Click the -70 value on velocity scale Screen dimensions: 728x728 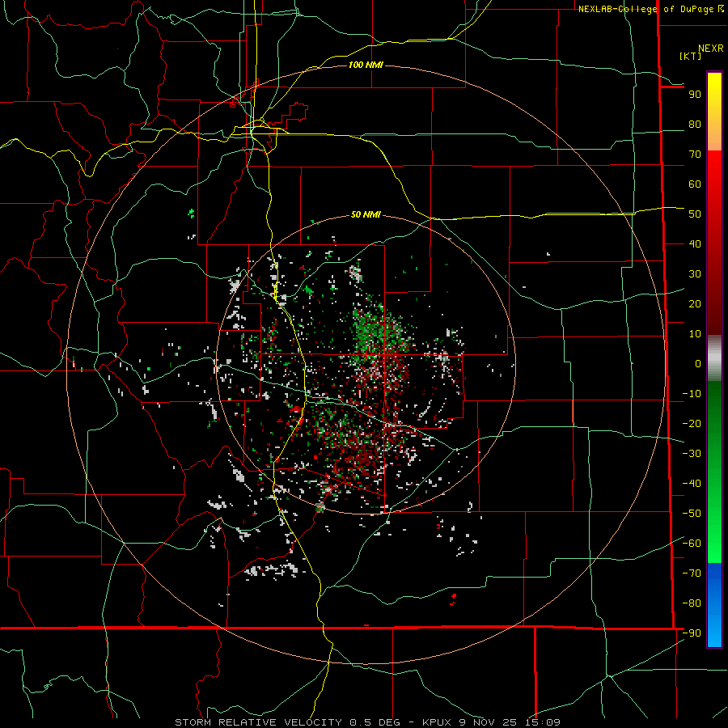coord(692,574)
